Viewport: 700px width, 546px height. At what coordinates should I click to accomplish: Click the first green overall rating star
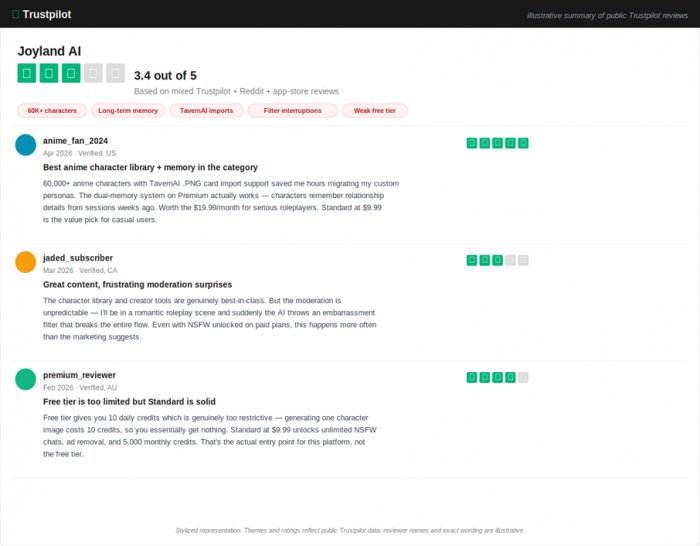tap(27, 73)
